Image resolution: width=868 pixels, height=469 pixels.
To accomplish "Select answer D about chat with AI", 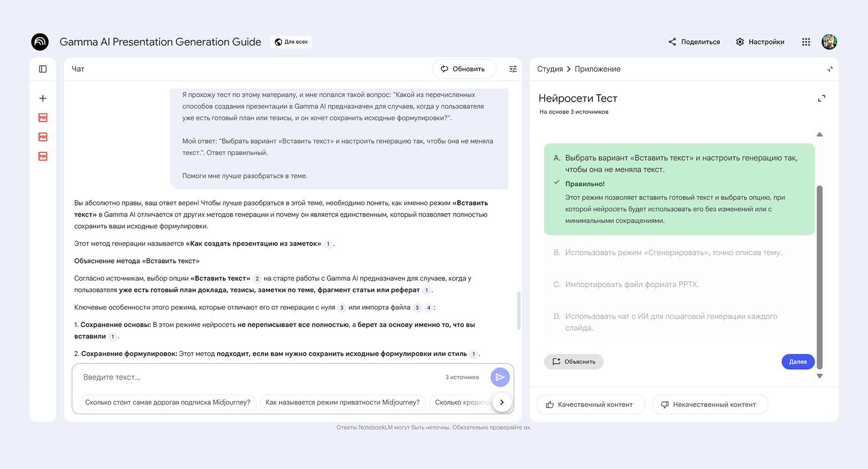I will pos(680,322).
